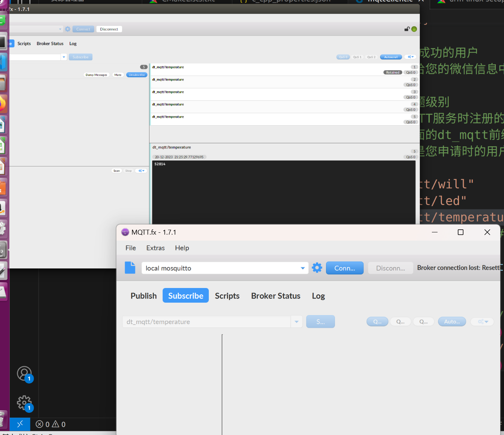Open the payload decoder dropdown near Scan
The height and width of the screenshot is (435, 504).
point(141,171)
